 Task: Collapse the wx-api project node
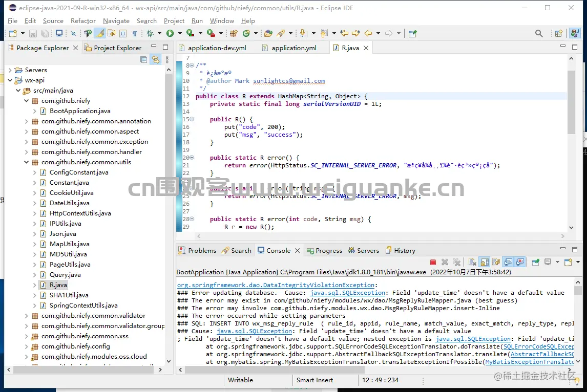click(10, 80)
